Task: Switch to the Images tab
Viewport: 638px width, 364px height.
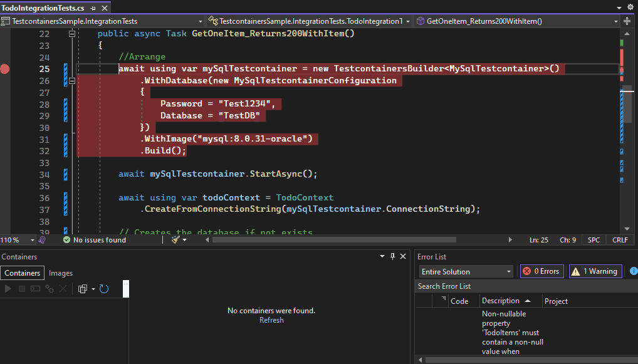Action: point(61,273)
